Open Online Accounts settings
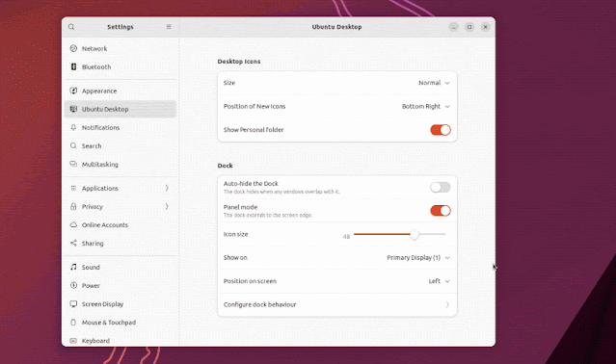Image resolution: width=616 pixels, height=364 pixels. [121, 224]
